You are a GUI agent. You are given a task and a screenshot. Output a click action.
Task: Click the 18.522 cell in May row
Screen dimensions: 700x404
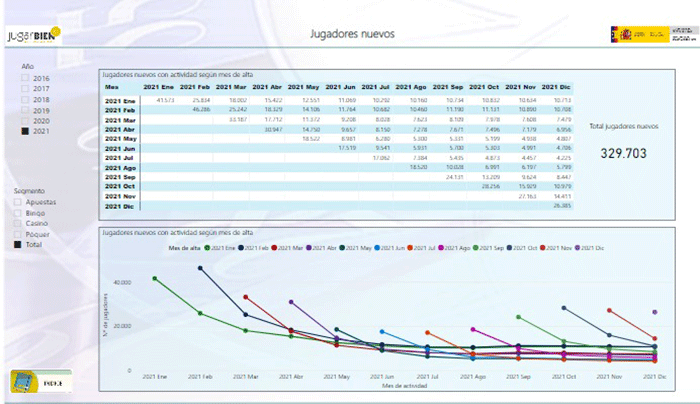[x=311, y=139]
